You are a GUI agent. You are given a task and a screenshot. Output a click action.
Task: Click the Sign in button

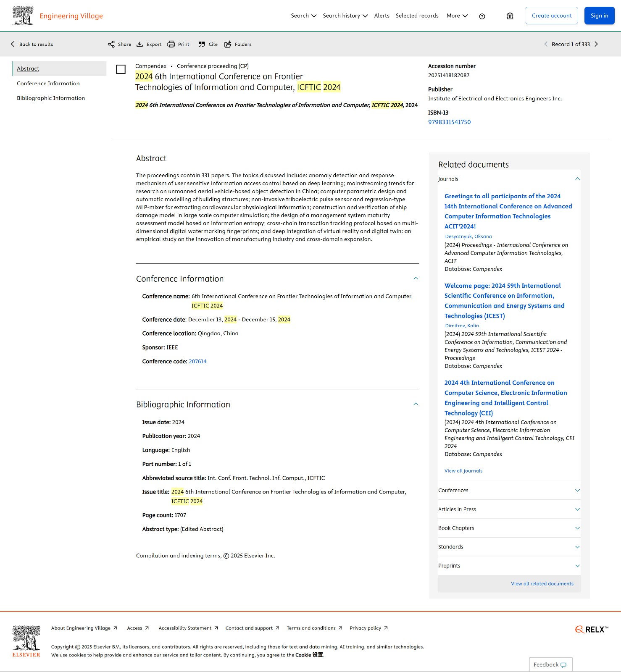tap(599, 16)
